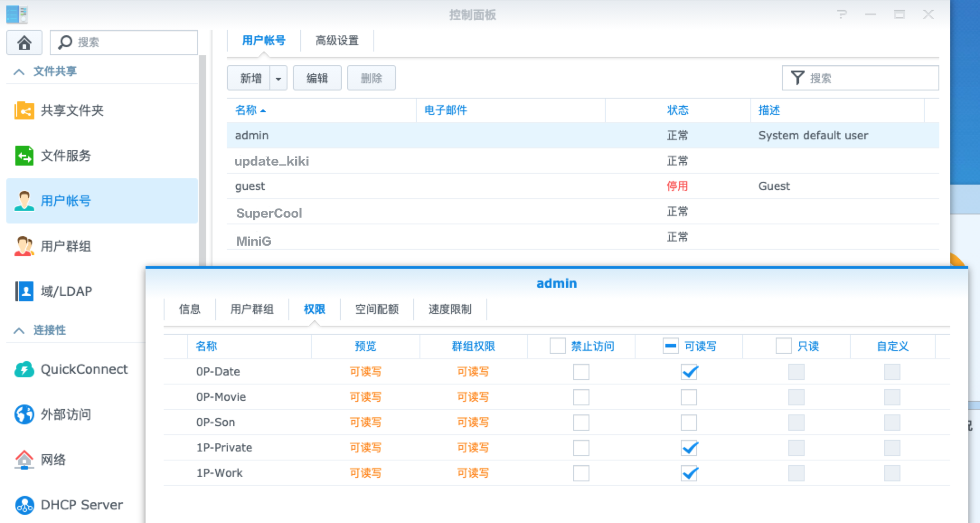Click the home icon above the sidebar
This screenshot has width=980, height=523.
pos(24,42)
